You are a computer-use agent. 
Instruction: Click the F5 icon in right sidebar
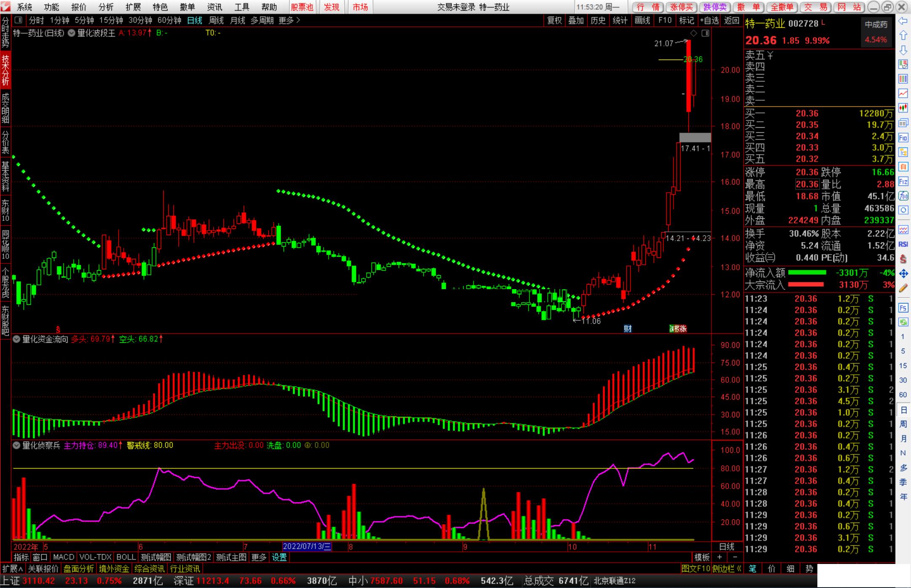tap(903, 308)
